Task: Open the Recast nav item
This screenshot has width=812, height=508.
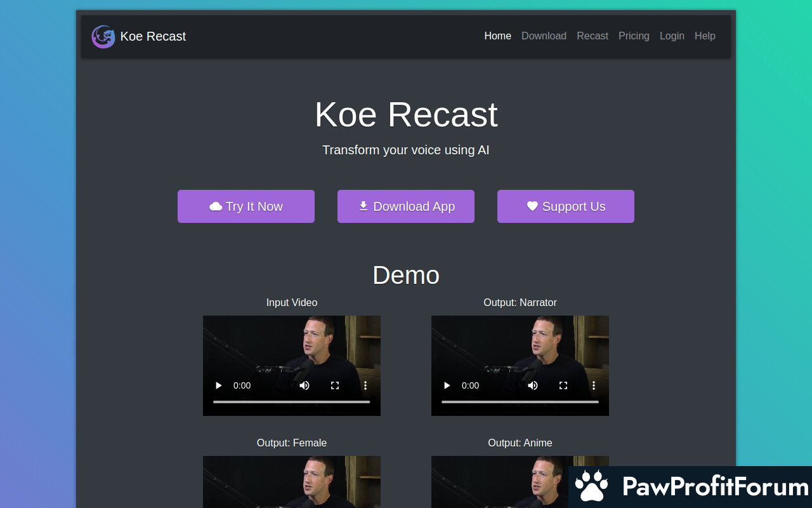Action: pos(593,36)
